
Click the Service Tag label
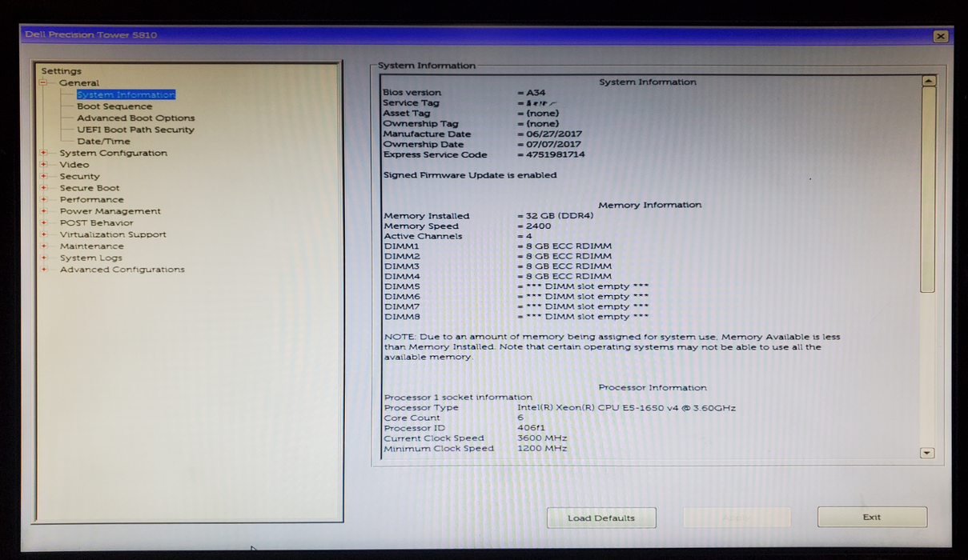tap(411, 103)
